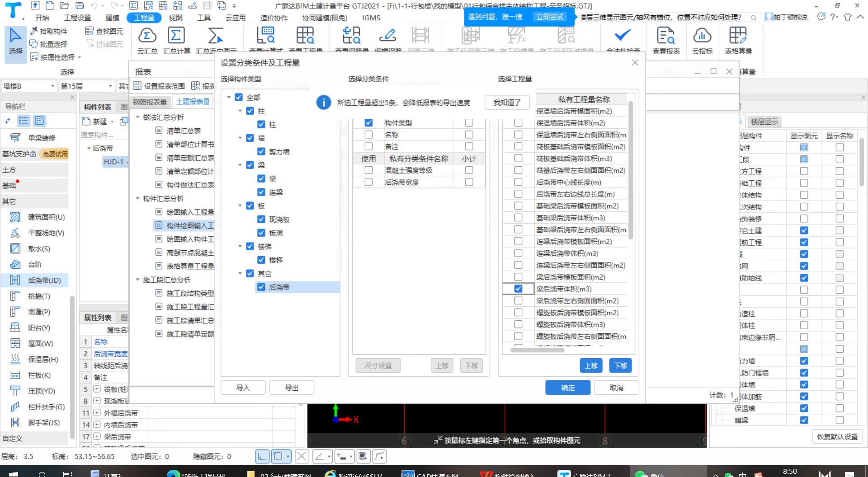Expand the 外墙后浇带 property row
The image size is (868, 477).
(97, 413)
